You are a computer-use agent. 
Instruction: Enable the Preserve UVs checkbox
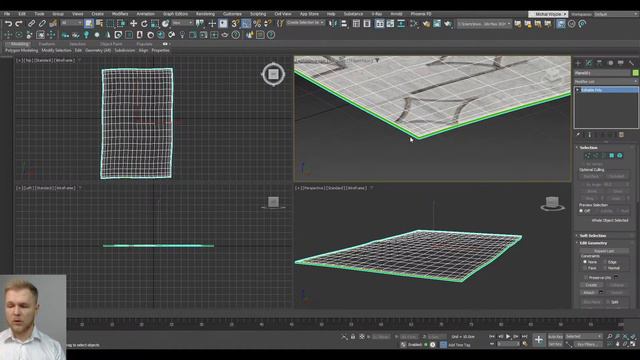pyautogui.click(x=585, y=278)
